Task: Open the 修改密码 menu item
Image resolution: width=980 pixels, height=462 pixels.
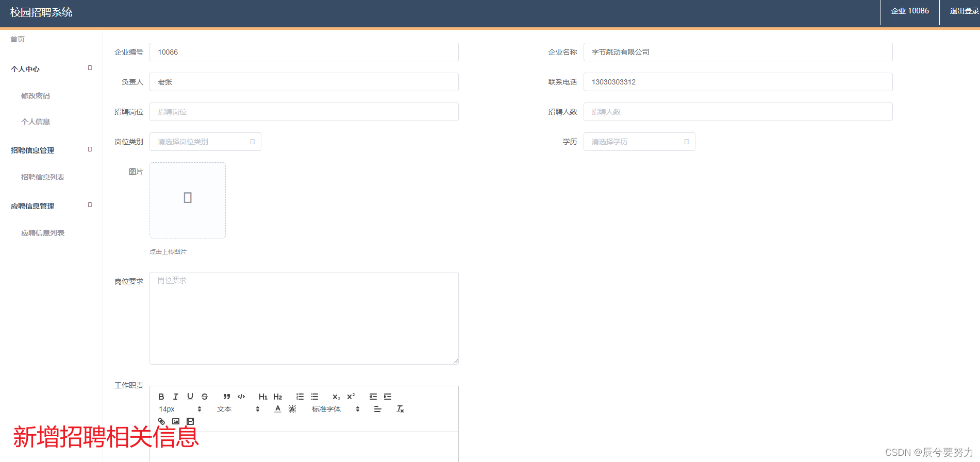Action: tap(36, 96)
